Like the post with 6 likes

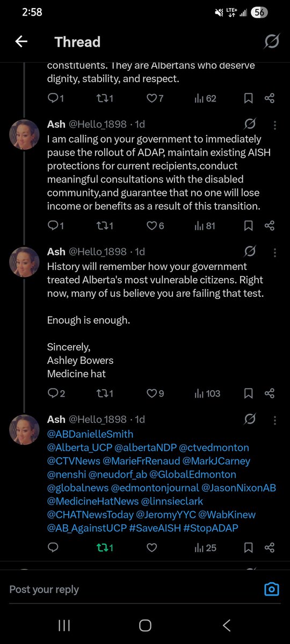pyautogui.click(x=156, y=226)
